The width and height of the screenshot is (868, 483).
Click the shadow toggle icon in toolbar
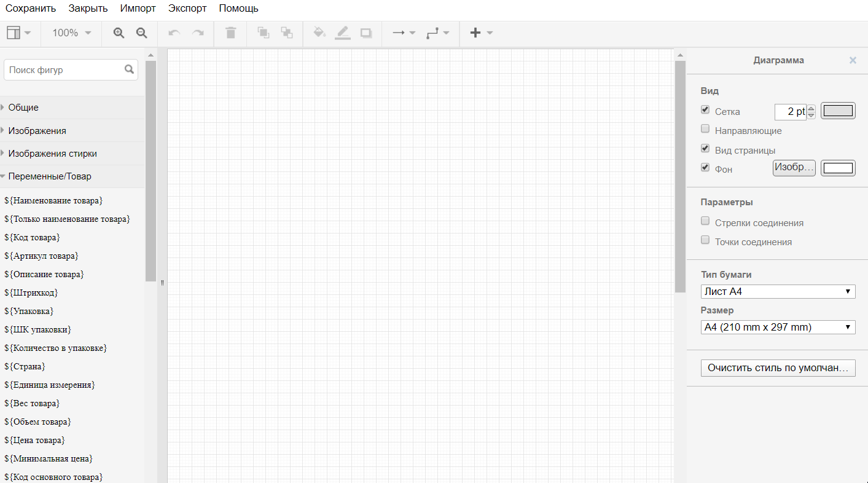coord(366,33)
